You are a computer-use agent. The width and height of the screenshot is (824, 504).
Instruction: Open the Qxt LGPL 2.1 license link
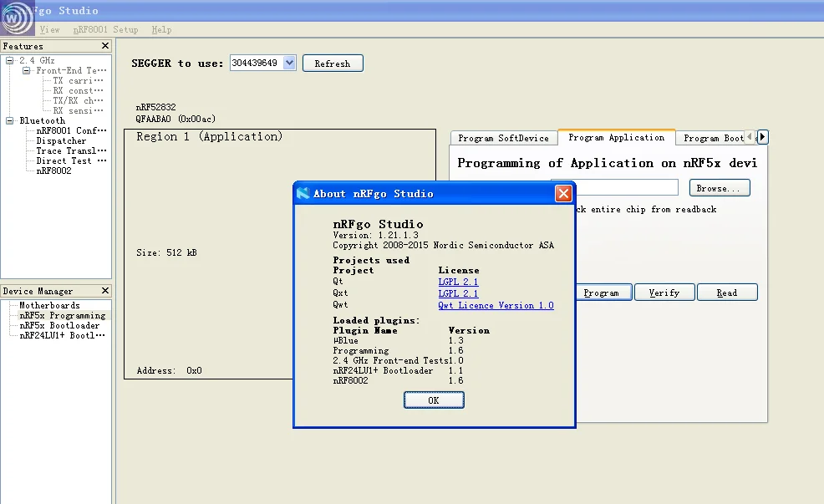click(x=458, y=293)
